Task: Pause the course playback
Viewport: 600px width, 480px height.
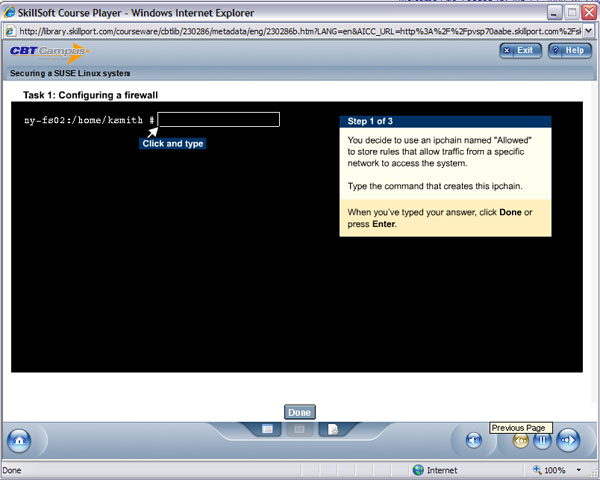Action: pyautogui.click(x=543, y=440)
